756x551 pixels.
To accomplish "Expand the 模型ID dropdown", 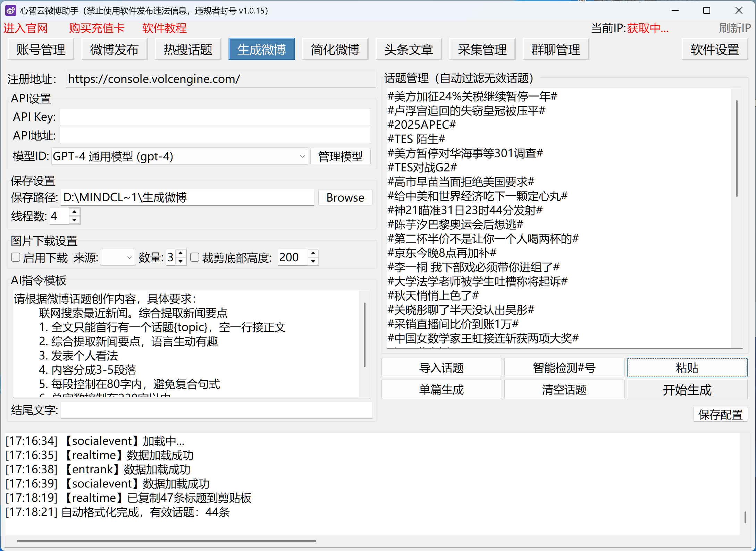I will pyautogui.click(x=302, y=156).
